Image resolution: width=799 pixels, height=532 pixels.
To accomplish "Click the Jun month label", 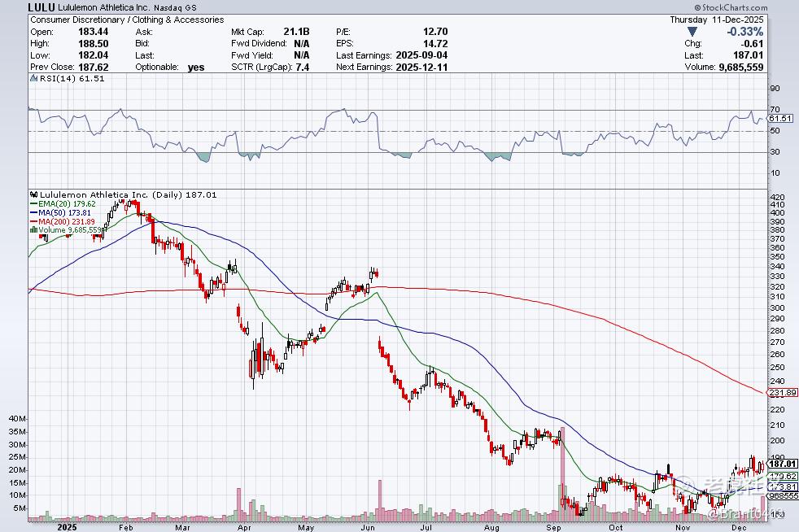I will pyautogui.click(x=368, y=527).
